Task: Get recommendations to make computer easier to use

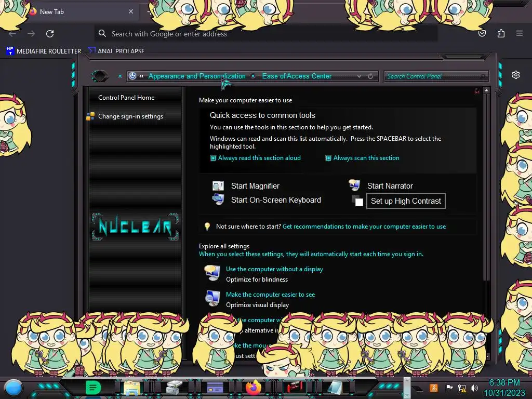Action: pos(364,227)
